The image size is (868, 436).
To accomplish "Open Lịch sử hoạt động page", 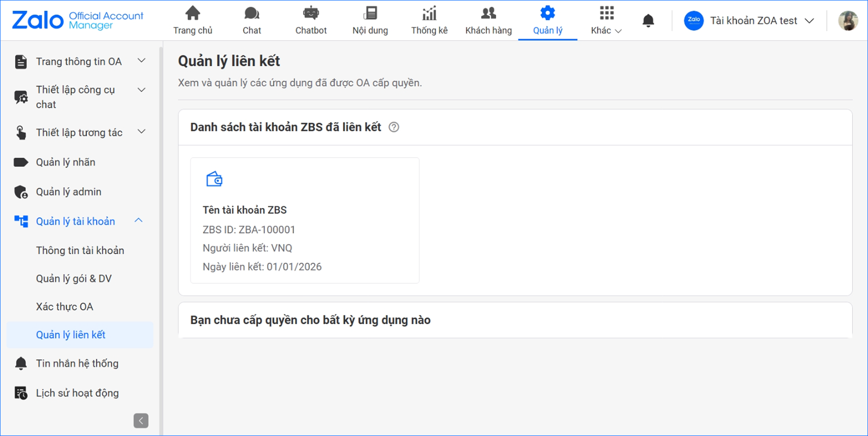I will tap(77, 393).
